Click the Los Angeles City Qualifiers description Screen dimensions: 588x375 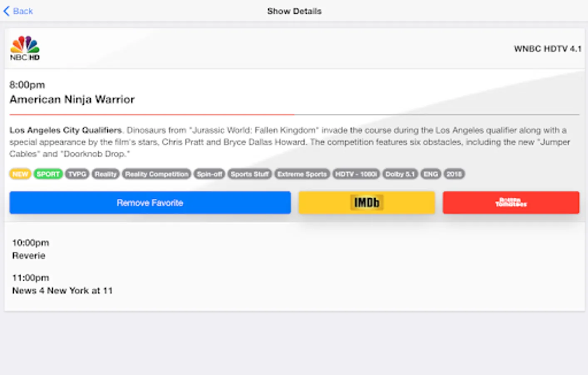(x=290, y=142)
